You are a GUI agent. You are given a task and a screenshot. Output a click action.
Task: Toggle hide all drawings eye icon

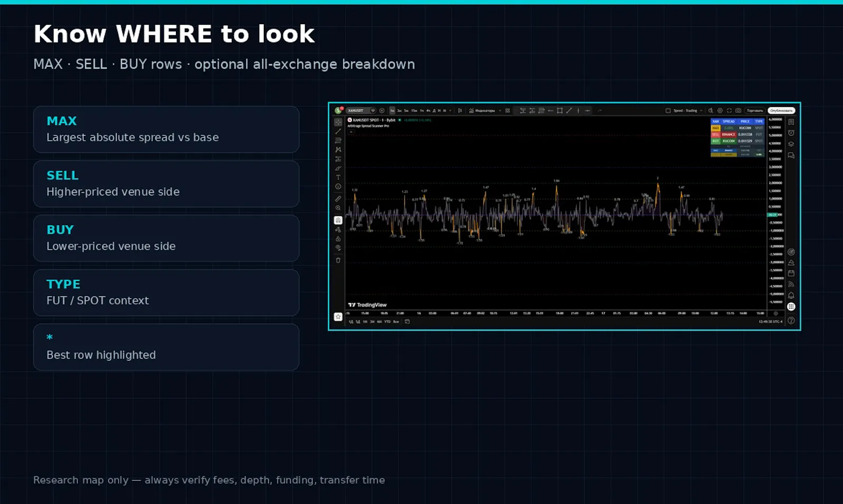[338, 248]
